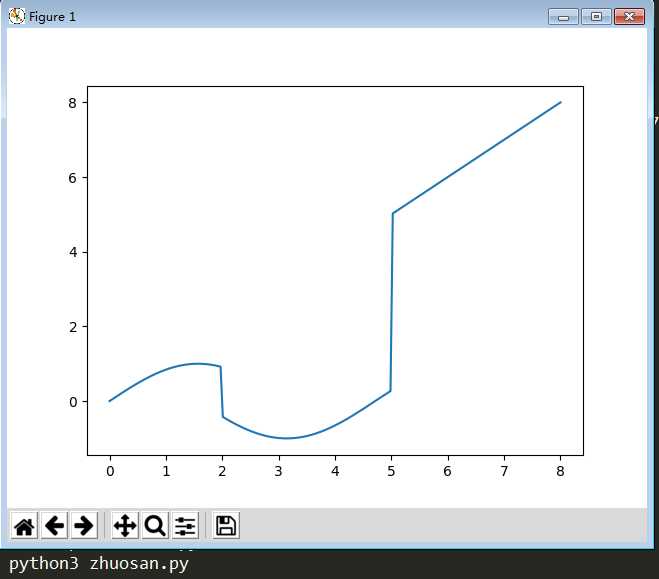Image resolution: width=659 pixels, height=579 pixels.
Task: Click the vertical jump line at x=5
Action: click(x=392, y=303)
